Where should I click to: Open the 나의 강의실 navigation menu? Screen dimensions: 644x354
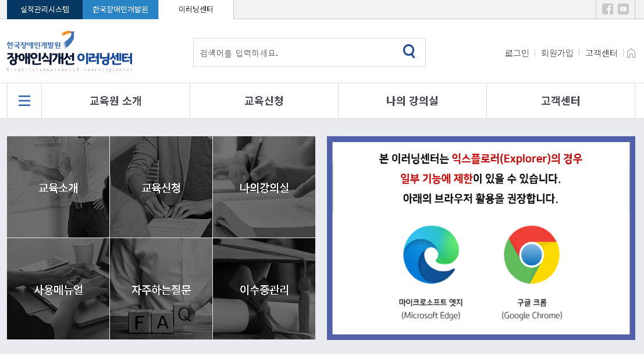(x=412, y=100)
